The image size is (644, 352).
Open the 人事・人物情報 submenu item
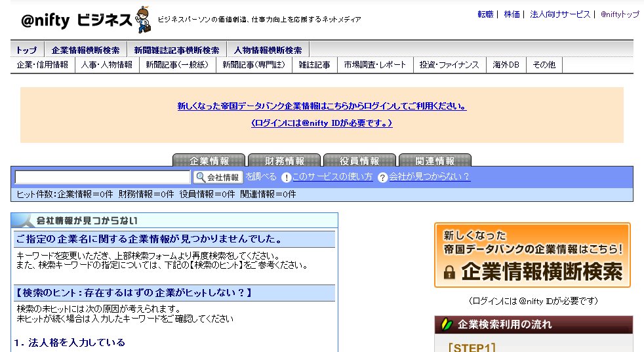pyautogui.click(x=107, y=65)
